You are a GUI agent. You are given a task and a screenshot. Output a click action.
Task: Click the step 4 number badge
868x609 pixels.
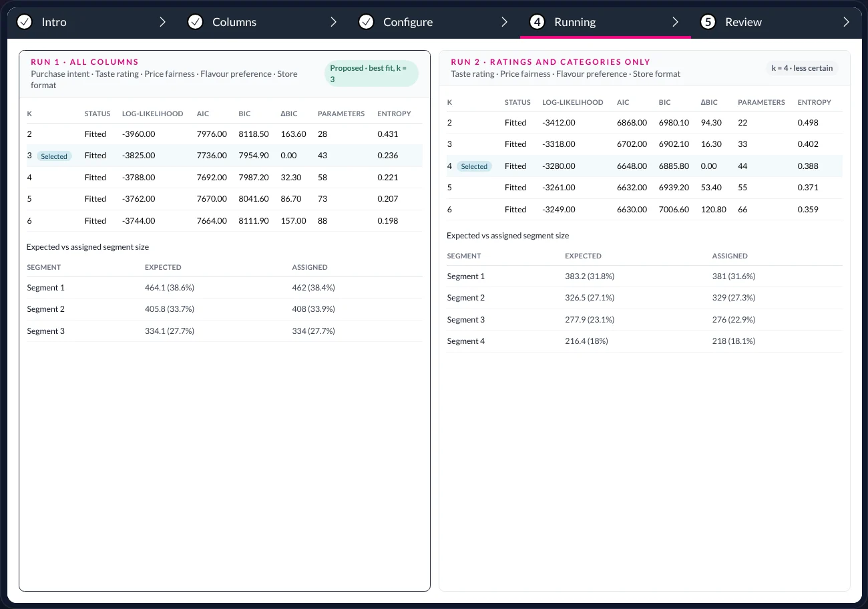(537, 22)
